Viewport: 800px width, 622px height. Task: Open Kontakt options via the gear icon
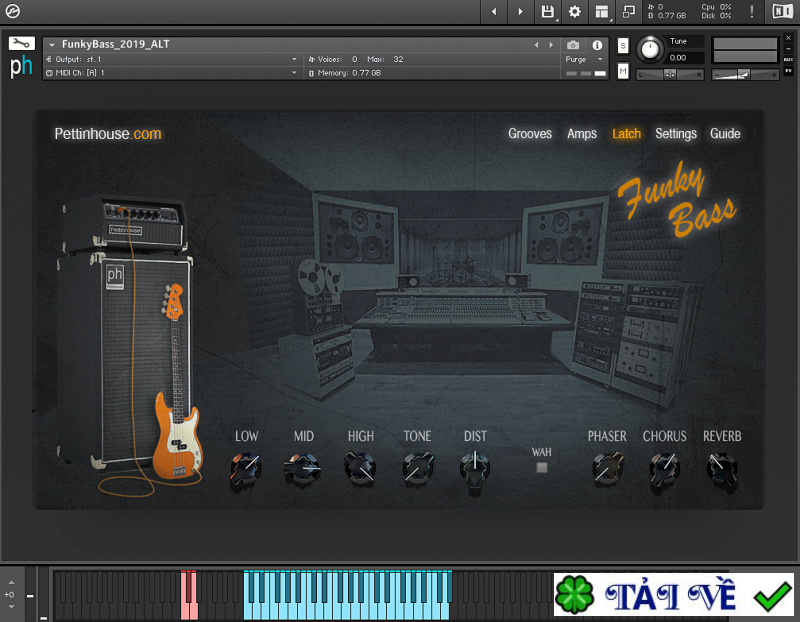(x=574, y=12)
